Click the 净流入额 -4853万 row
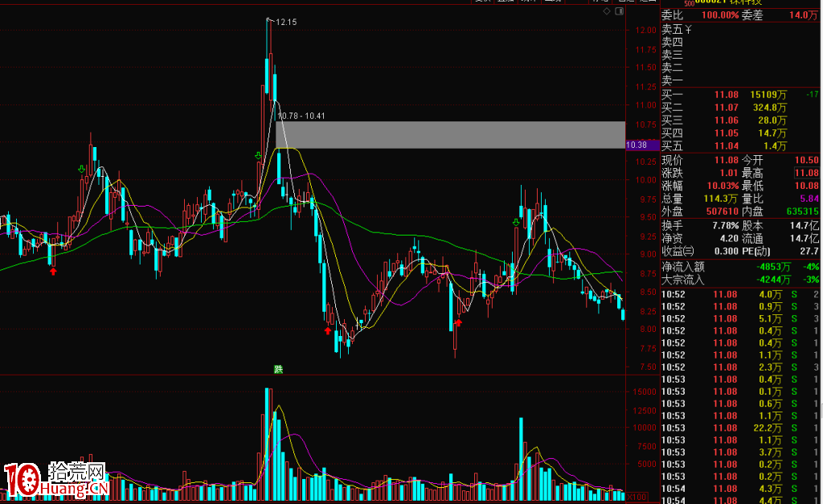823x504 pixels. [x=740, y=267]
